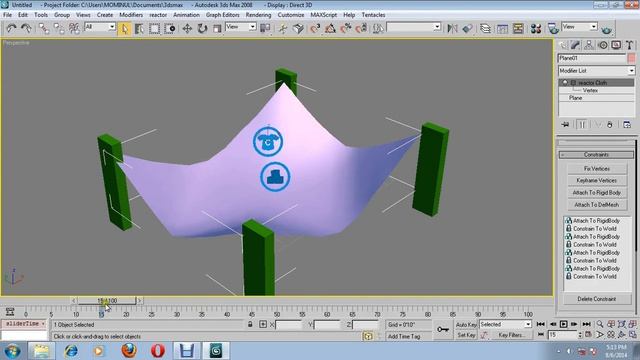
Task: Collapse the Constraints rollout
Action: (x=596, y=155)
